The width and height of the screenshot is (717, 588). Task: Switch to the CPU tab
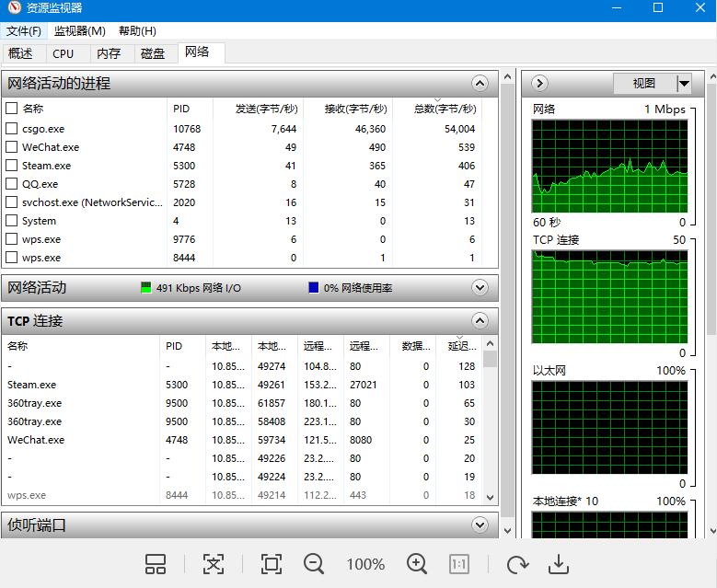(x=64, y=53)
